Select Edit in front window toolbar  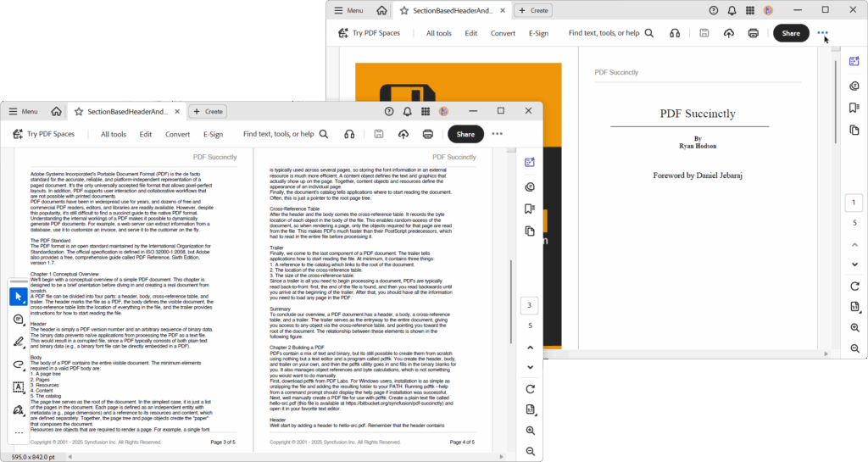[x=146, y=134]
